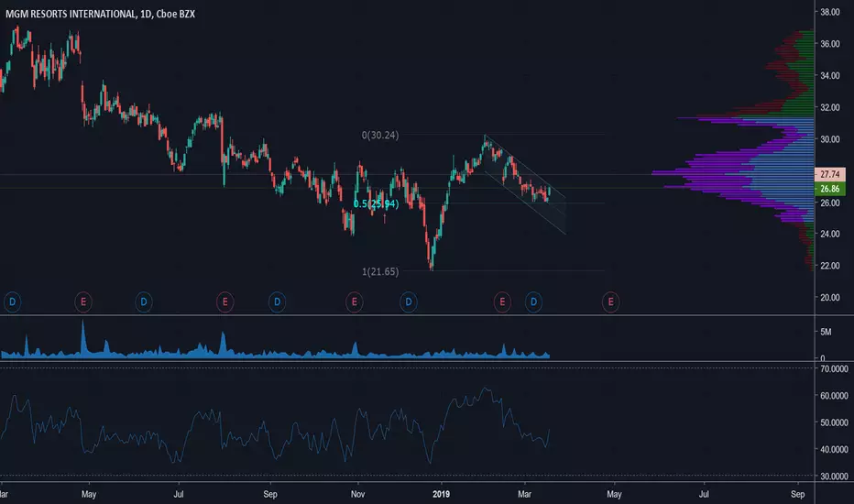The width and height of the screenshot is (854, 504).
Task: Click the upper line of the descending channel
Action: [525, 166]
